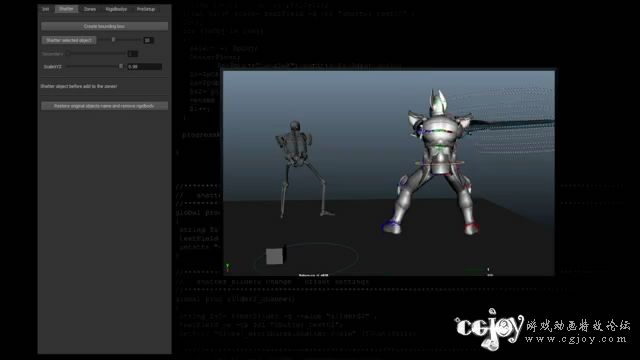
Task: Click the Secondary value field
Action: (132, 54)
